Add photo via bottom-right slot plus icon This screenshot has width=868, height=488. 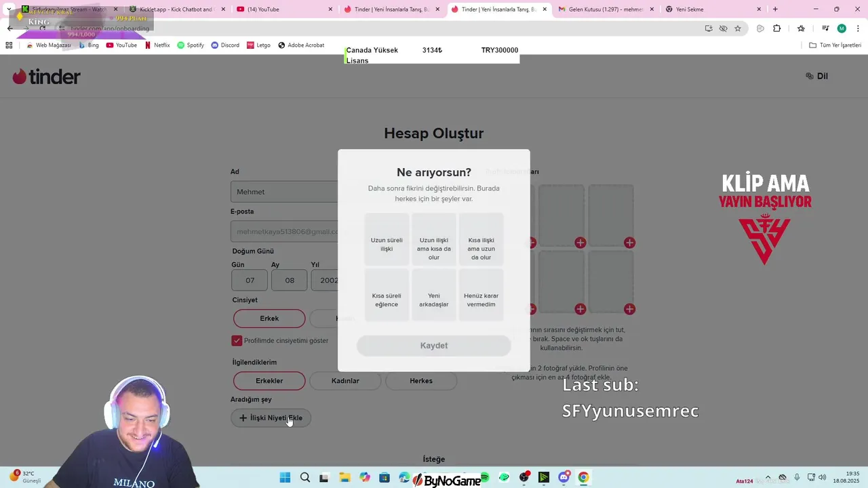(x=630, y=309)
